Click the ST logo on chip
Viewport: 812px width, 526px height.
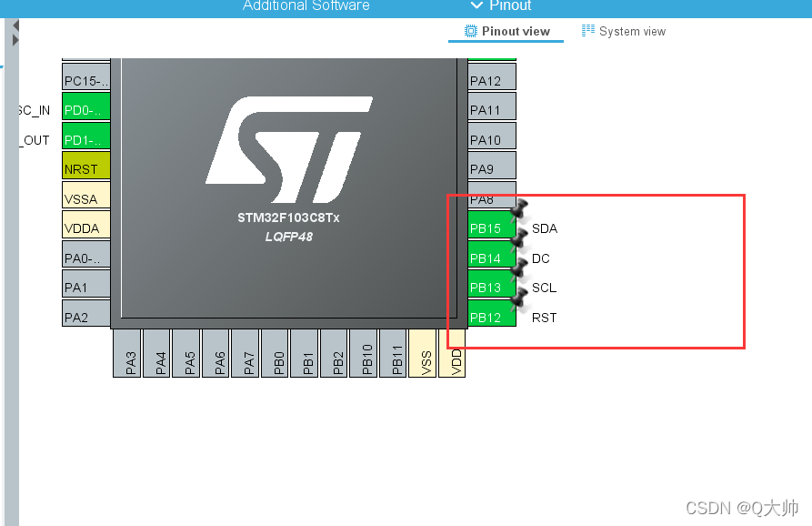289,149
